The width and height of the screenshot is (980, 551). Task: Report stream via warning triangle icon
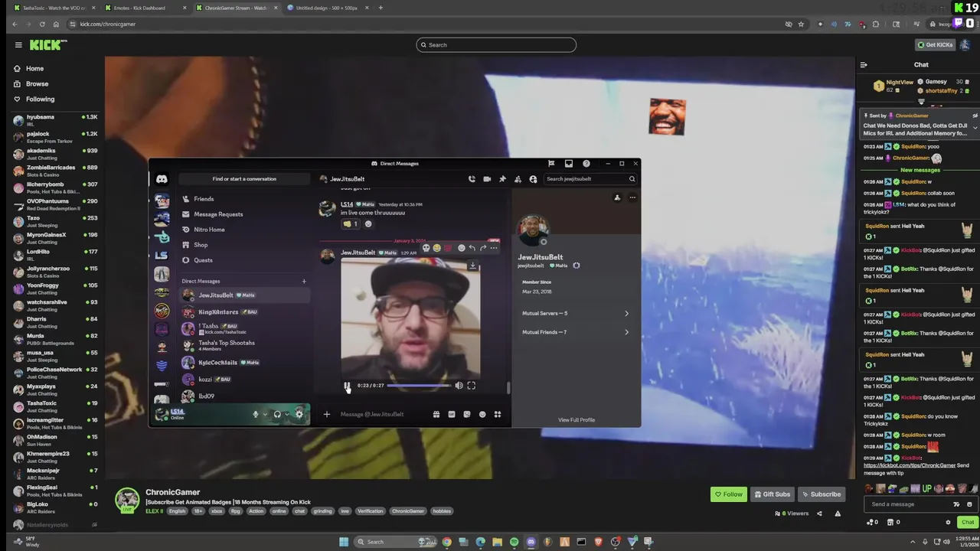(838, 514)
